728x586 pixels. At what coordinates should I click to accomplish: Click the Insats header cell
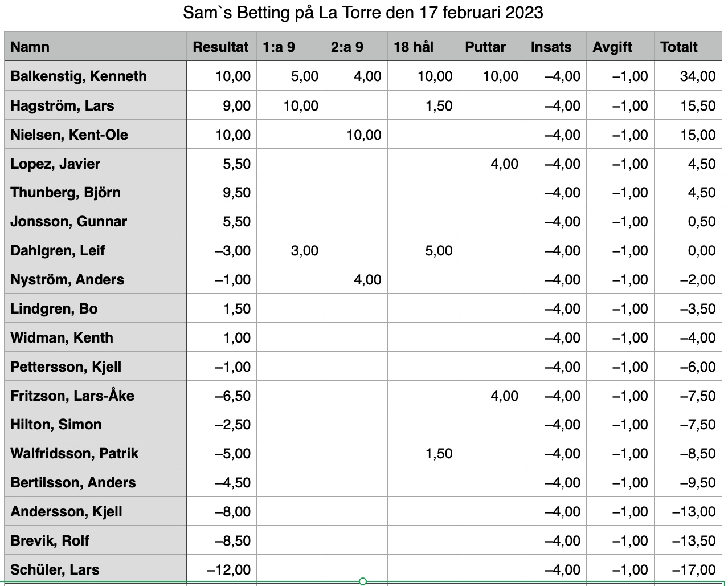tap(555, 47)
